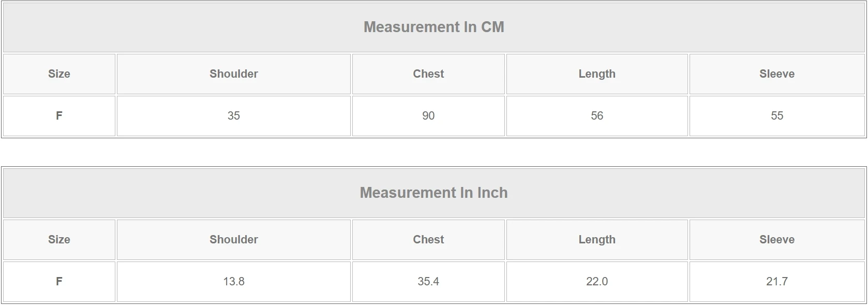Screen dimensions: 868x305
Task: Select the Length header in the Inch table
Action: click(597, 240)
